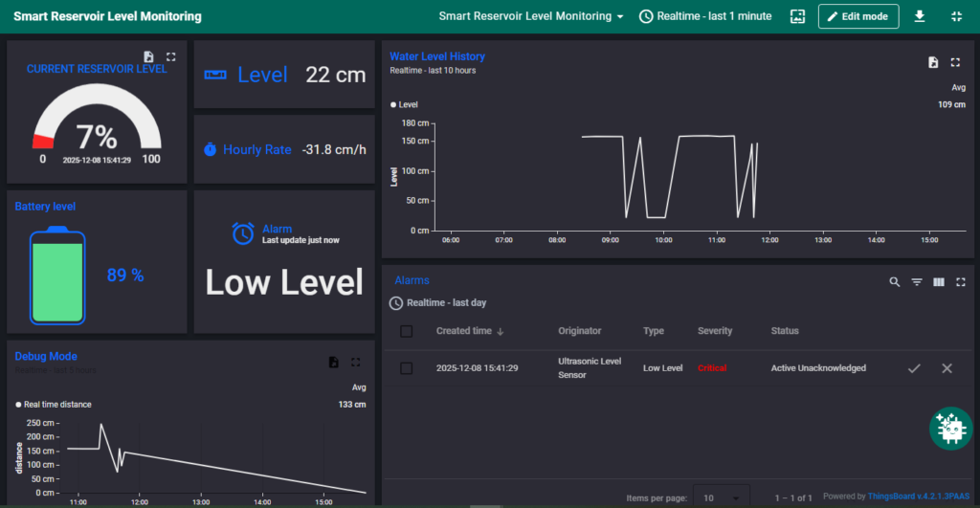Sort alarms by Created time column
This screenshot has width=980, height=508.
pyautogui.click(x=464, y=331)
